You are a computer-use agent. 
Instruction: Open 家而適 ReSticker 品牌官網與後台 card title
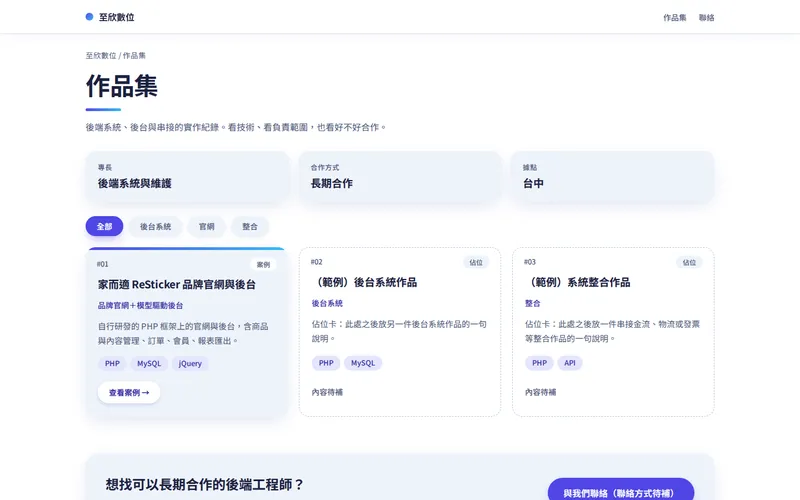point(177,285)
